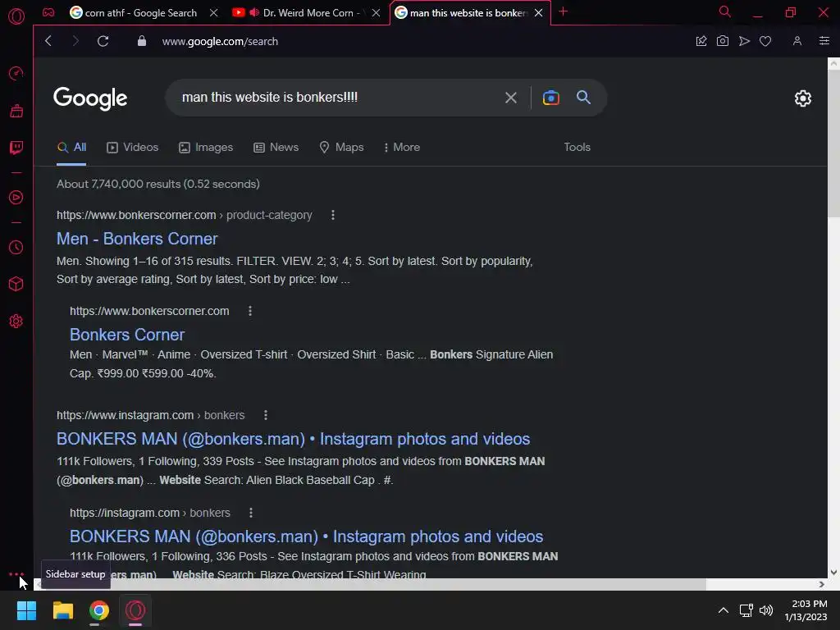Open File Explorer from taskbar
The width and height of the screenshot is (840, 630).
tap(62, 610)
